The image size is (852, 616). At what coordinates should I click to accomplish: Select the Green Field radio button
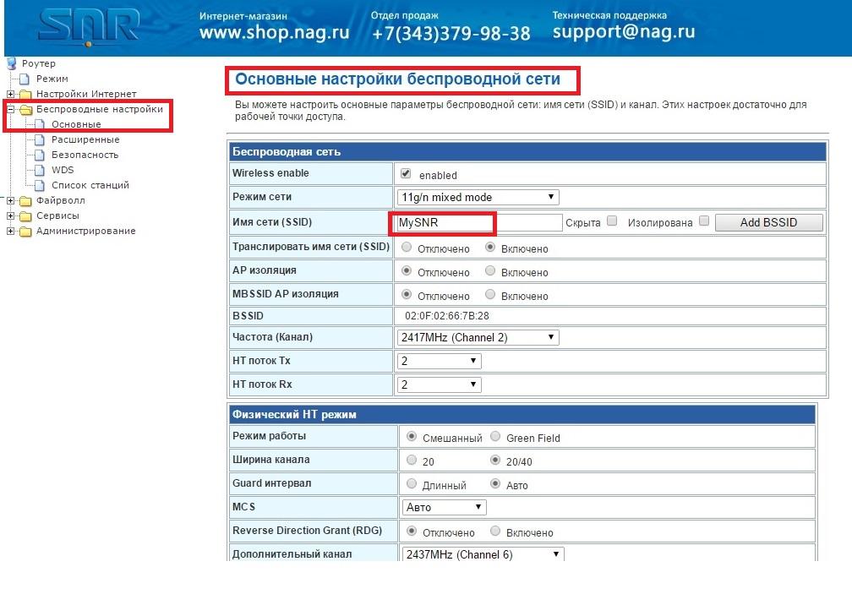pos(495,437)
